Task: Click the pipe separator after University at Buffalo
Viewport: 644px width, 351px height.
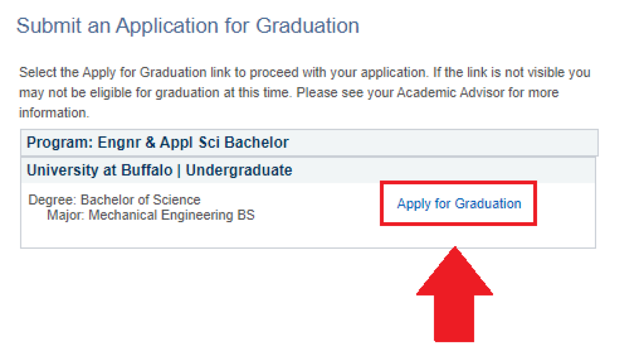Action: pyautogui.click(x=179, y=170)
